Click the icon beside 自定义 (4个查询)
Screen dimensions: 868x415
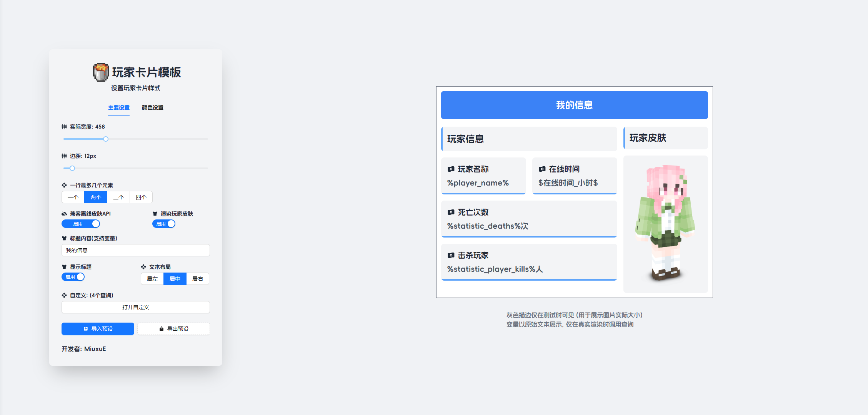[64, 295]
